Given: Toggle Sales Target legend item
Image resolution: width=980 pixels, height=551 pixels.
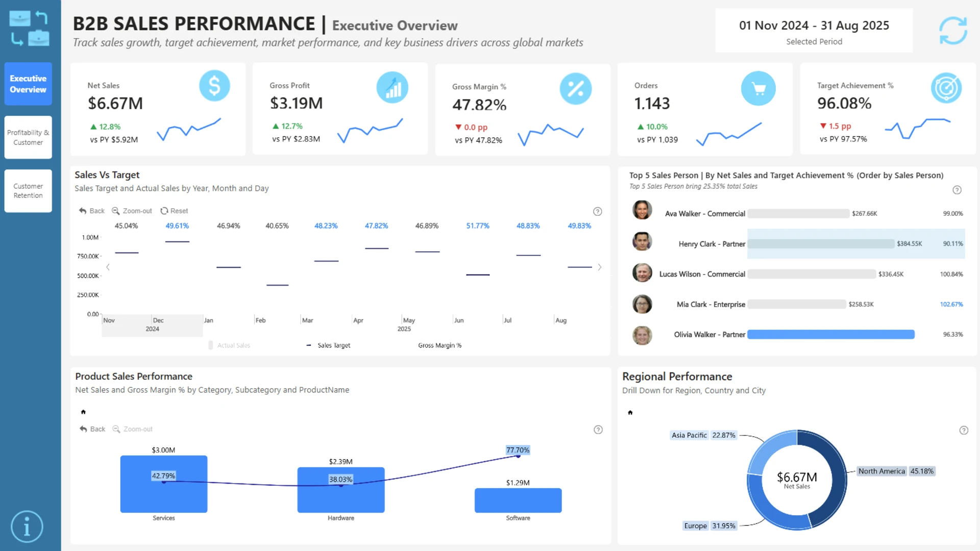Looking at the screenshot, I should tap(328, 345).
